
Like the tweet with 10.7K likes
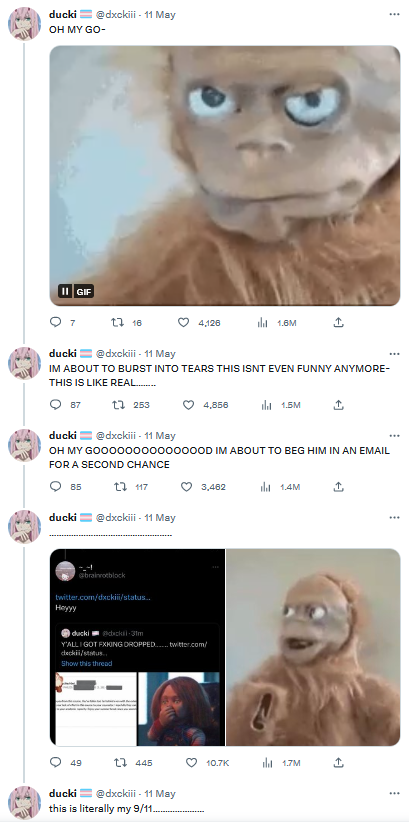click(191, 762)
